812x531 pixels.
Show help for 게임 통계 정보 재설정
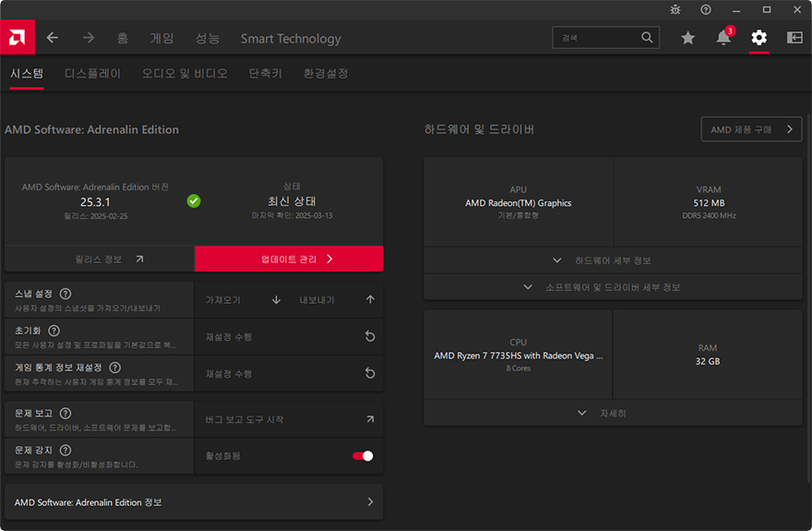[x=115, y=368]
